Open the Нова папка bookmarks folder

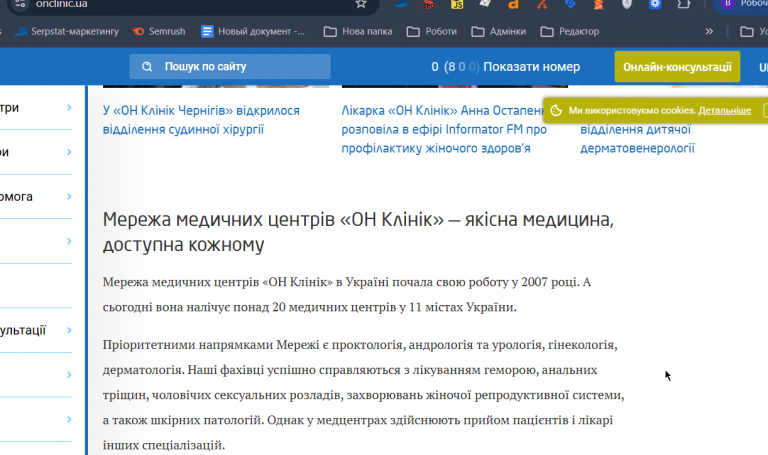358,31
